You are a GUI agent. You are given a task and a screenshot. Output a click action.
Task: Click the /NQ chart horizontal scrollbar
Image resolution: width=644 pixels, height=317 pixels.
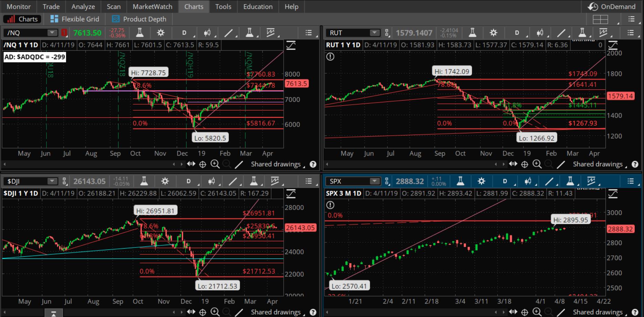click(89, 165)
